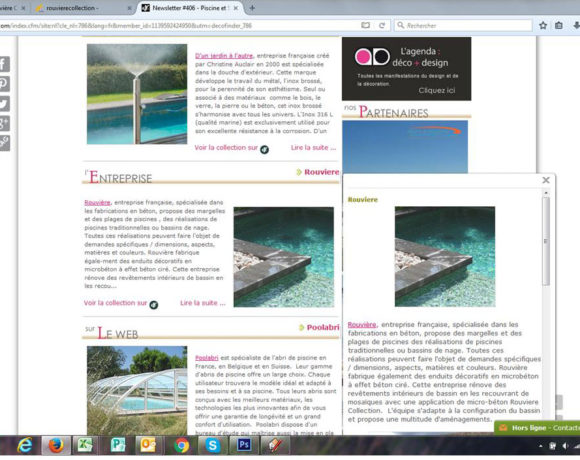Close the Rouviere popup panel
Image resolution: width=580 pixels, height=460 pixels.
tap(546, 180)
